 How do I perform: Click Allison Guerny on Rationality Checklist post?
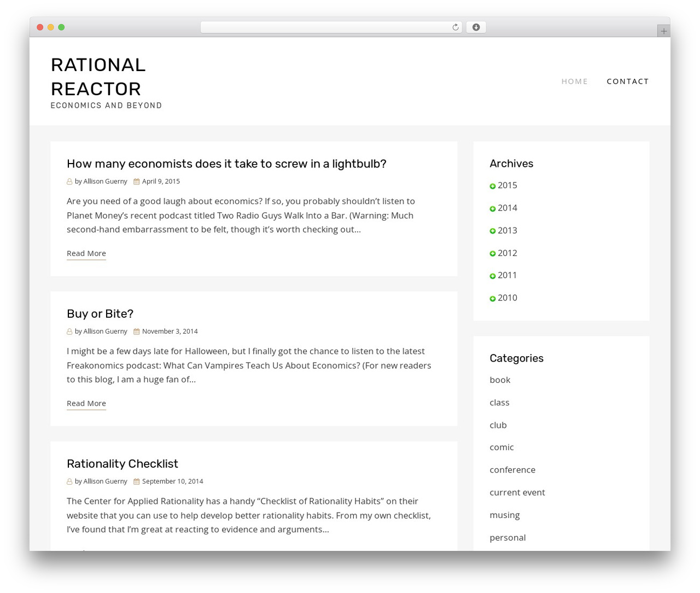105,481
